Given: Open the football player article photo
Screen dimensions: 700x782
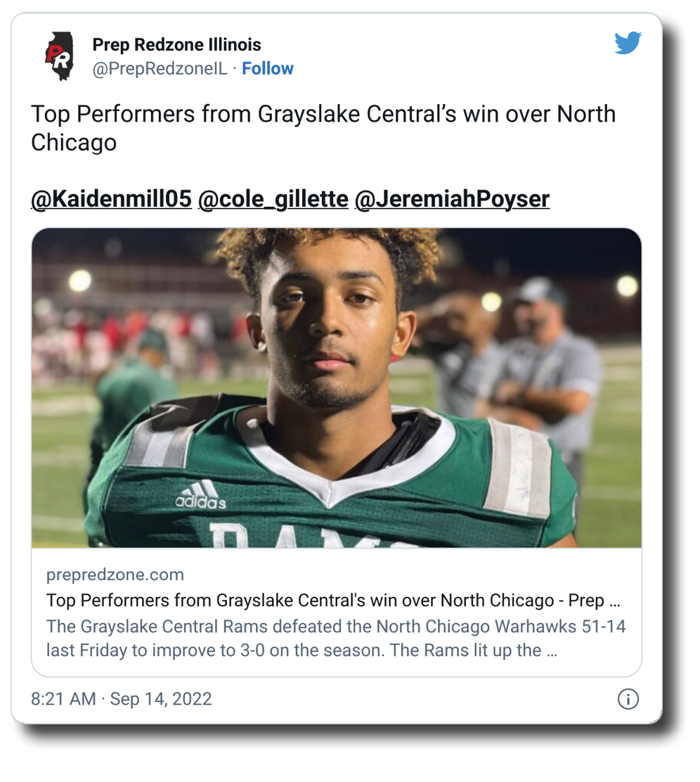Looking at the screenshot, I should tap(336, 387).
